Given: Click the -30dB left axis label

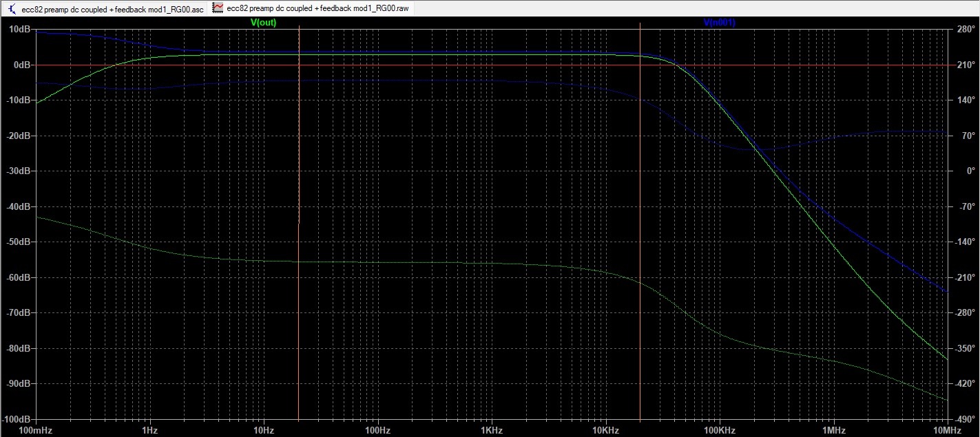Looking at the screenshot, I should pos(17,171).
